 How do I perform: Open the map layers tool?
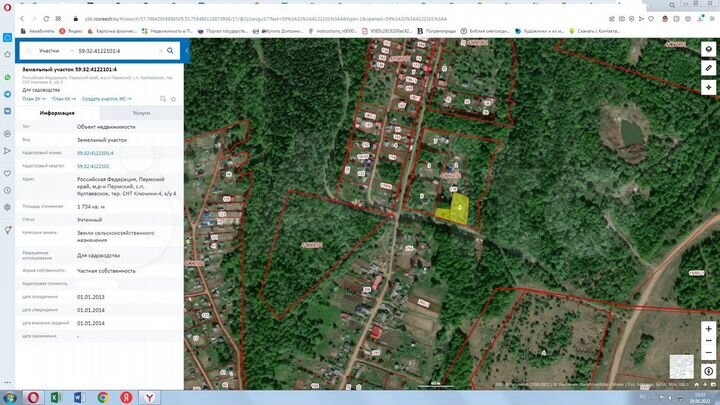click(708, 49)
